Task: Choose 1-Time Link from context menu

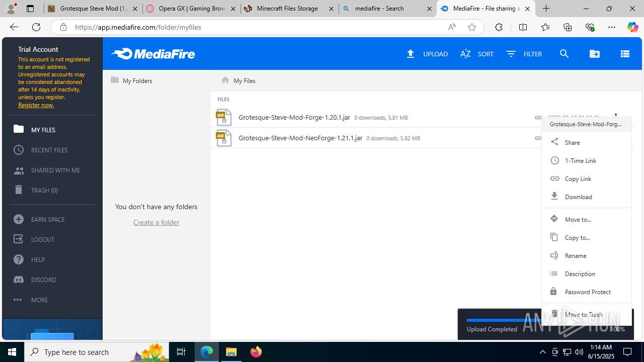Action: (587, 160)
